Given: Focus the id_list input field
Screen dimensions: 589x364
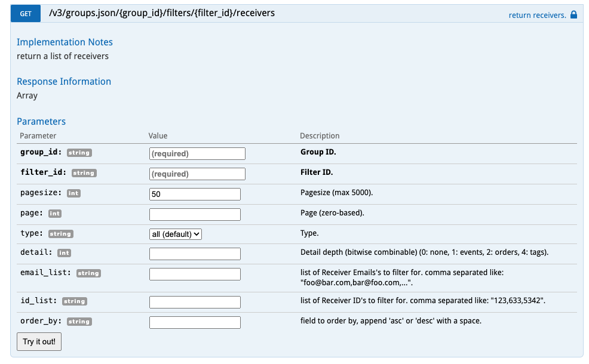Looking at the screenshot, I should [x=195, y=302].
